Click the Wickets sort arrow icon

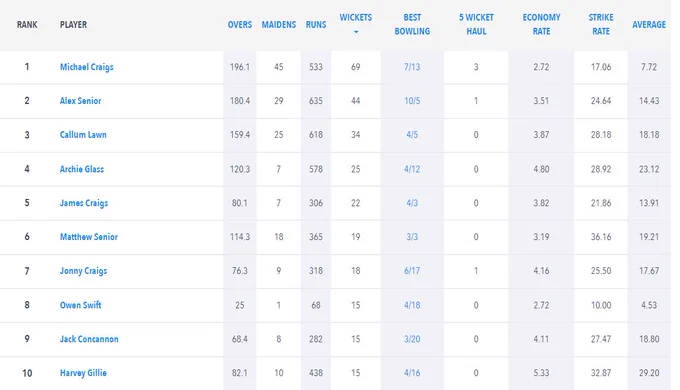(356, 32)
